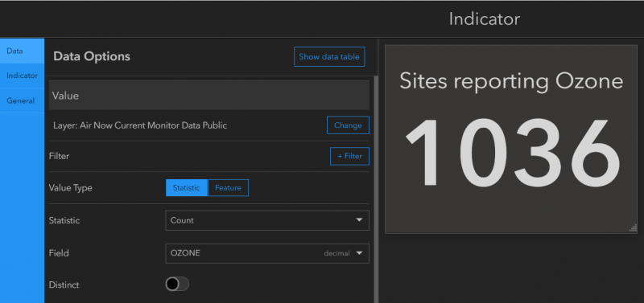The image size is (644, 303).
Task: Change the Air Now data layer
Action: tap(348, 125)
